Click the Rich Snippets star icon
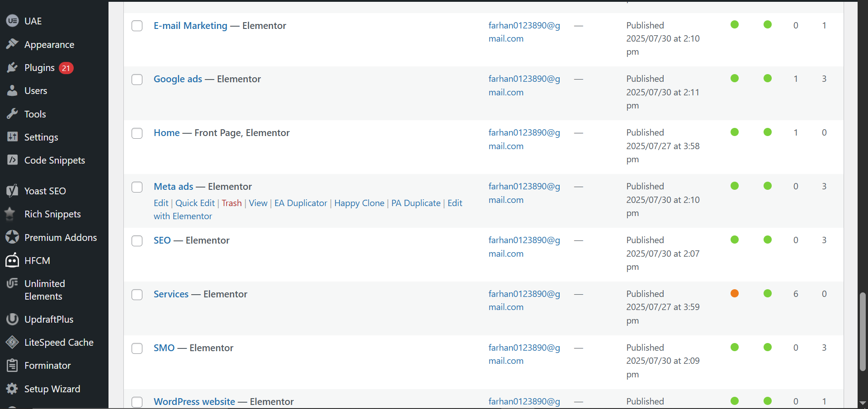The height and width of the screenshot is (409, 868). pos(9,214)
